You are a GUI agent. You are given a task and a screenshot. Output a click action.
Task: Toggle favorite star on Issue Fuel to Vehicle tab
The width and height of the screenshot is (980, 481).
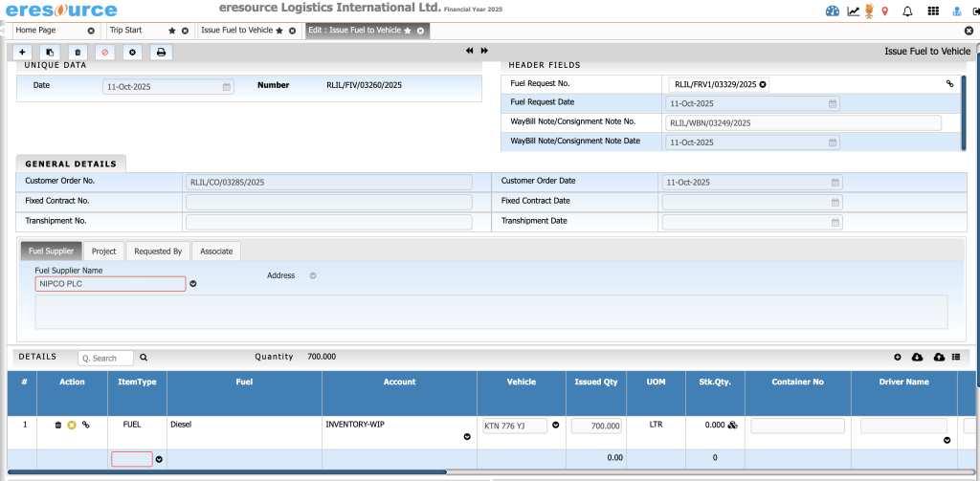coord(279,31)
